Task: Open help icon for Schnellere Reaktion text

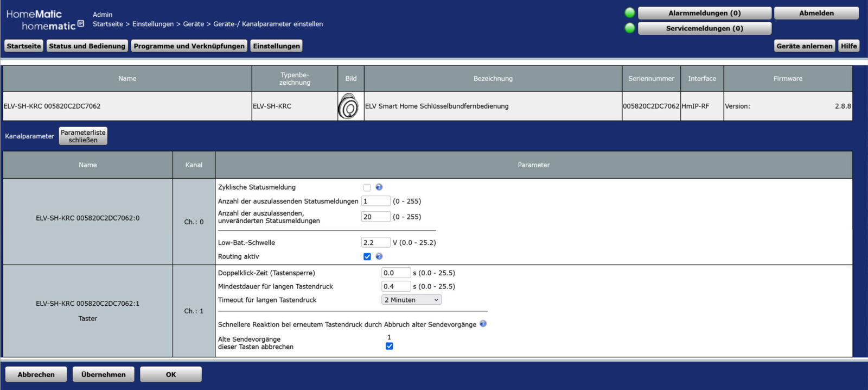Action: pos(483,324)
